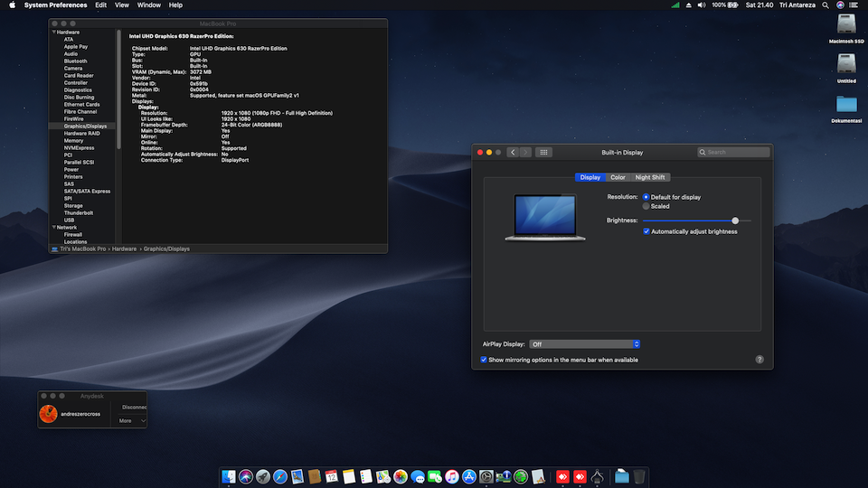Open Siri from the dock
This screenshot has width=868, height=488.
coord(245,476)
